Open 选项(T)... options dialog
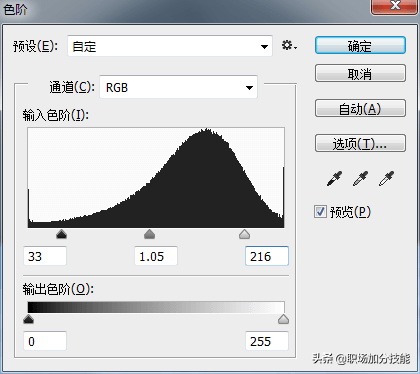This screenshot has width=420, height=374. [360, 143]
